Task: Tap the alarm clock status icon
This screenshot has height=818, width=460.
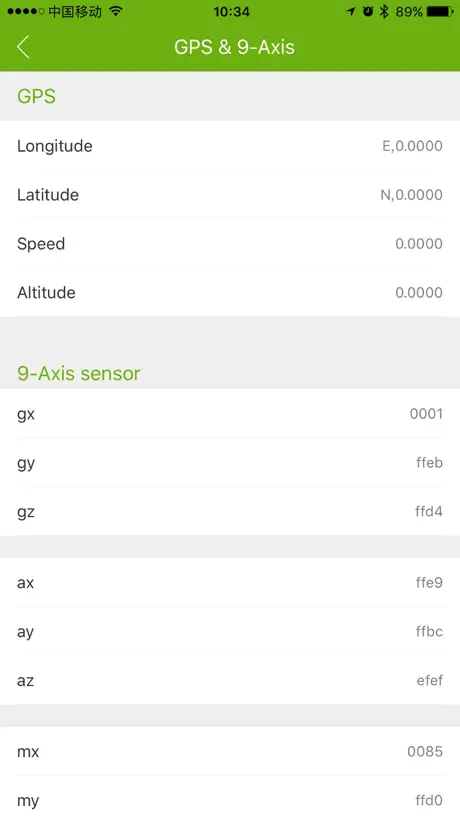Action: 368,11
